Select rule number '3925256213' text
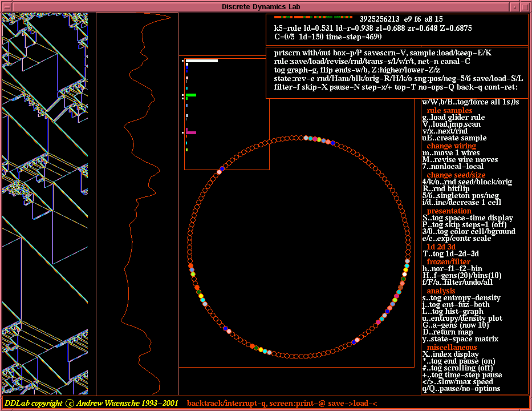This screenshot has height=411, width=532. tap(379, 19)
